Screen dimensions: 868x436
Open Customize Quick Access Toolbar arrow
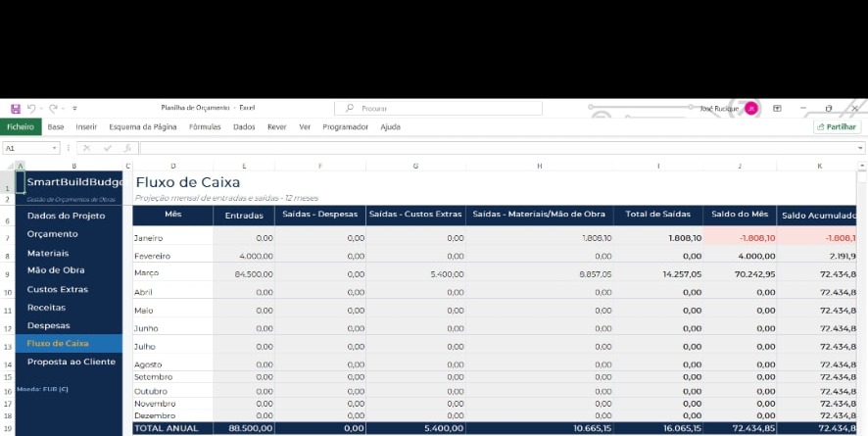[74, 109]
